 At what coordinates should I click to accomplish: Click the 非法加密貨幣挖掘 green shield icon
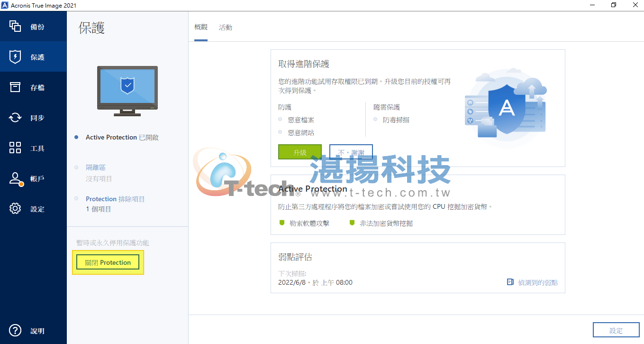352,223
